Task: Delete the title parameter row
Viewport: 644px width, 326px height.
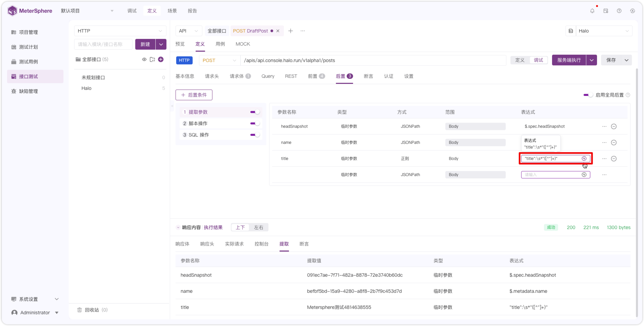Action: point(614,159)
